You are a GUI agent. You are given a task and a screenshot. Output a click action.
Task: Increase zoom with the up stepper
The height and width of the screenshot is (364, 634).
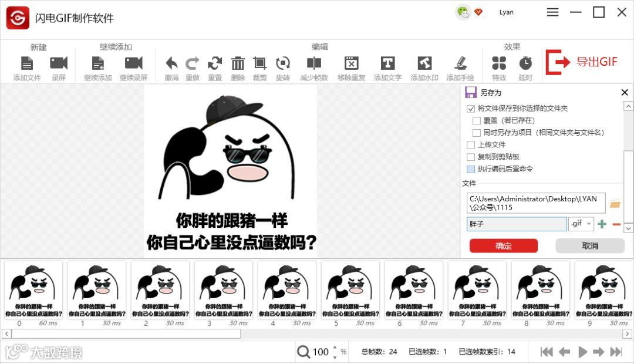(335, 348)
